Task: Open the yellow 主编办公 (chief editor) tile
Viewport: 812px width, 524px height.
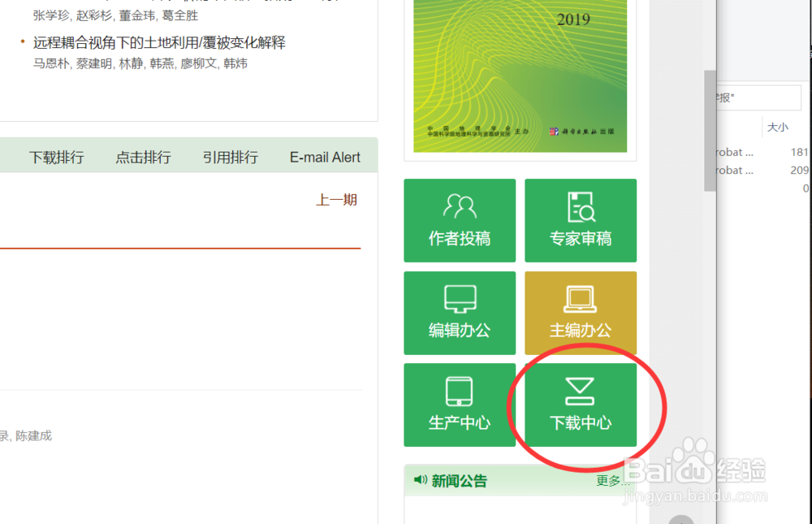Action: tap(581, 313)
